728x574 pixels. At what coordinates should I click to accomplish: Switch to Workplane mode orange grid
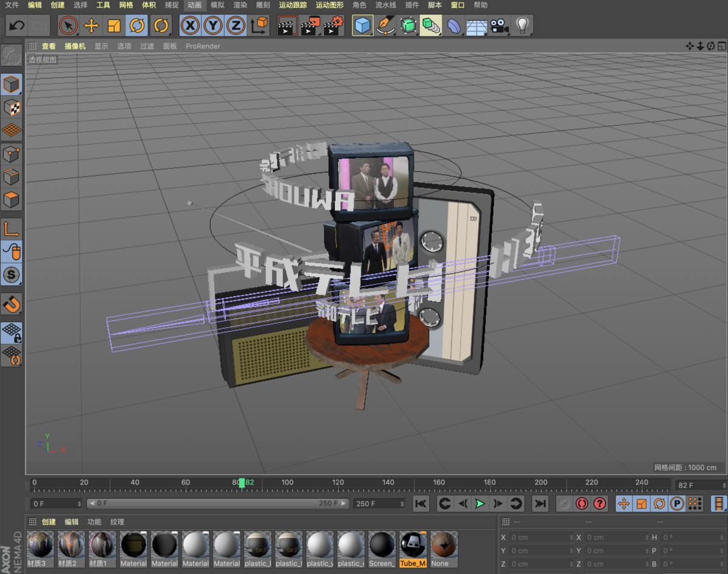pos(12,130)
